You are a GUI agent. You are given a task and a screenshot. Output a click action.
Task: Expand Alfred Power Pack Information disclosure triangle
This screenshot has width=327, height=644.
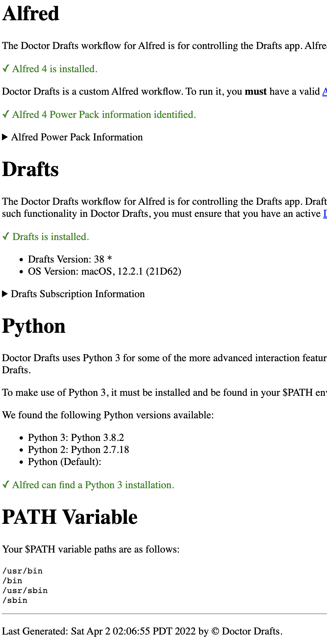[x=5, y=137]
